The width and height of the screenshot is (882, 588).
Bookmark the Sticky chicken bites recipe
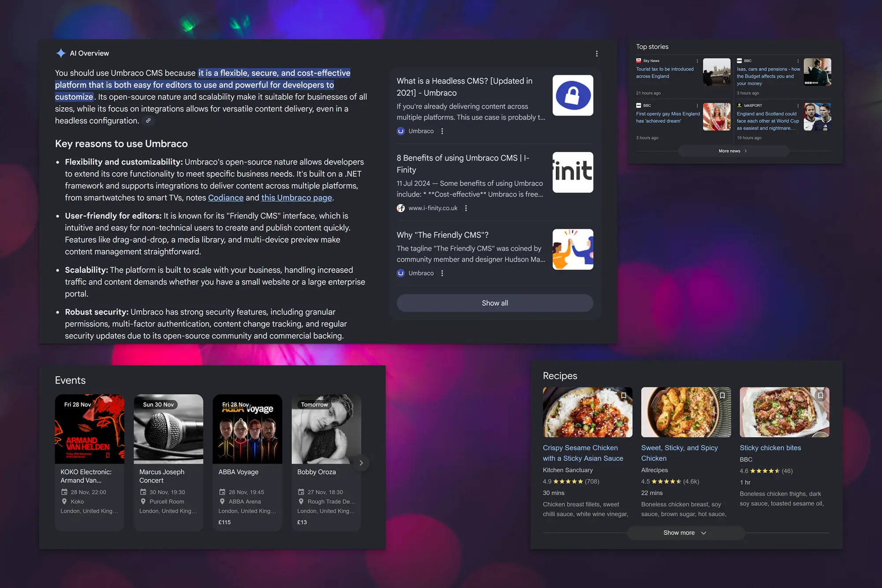[821, 395]
